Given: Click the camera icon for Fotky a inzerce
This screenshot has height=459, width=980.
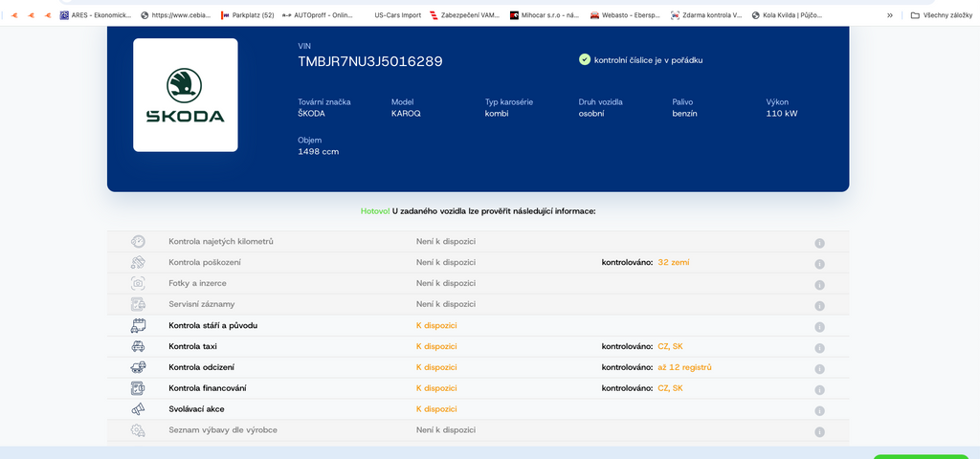Looking at the screenshot, I should click(138, 283).
